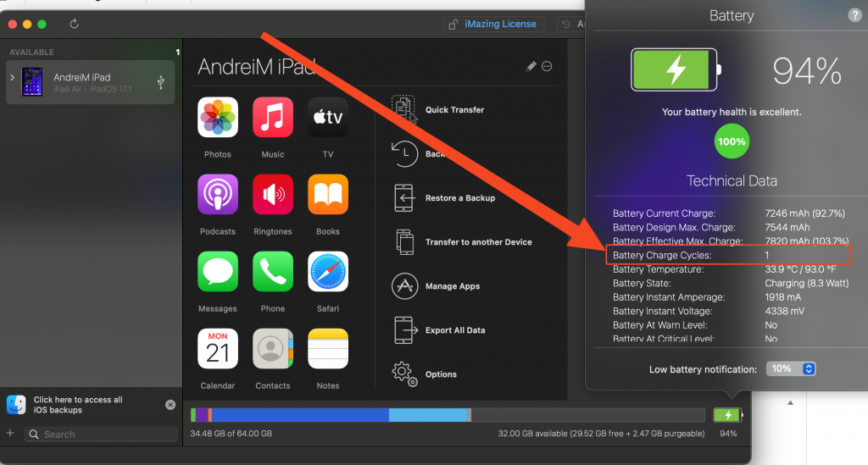The image size is (868, 465).
Task: Click the AVAILABLE sidebar header
Action: point(31,52)
